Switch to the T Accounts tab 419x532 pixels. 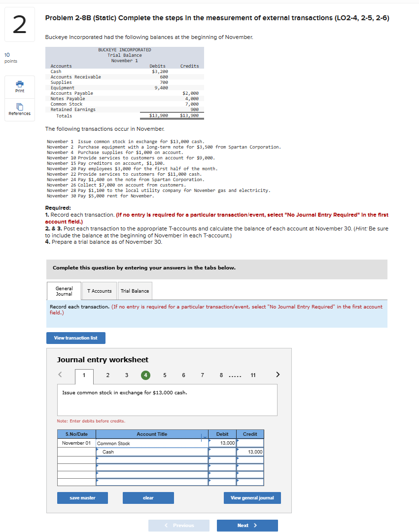tap(99, 291)
